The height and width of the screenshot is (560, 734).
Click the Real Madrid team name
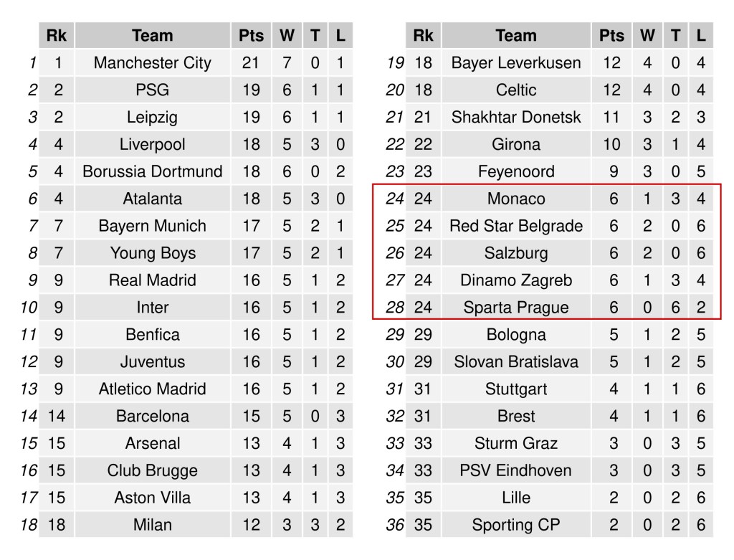152,280
